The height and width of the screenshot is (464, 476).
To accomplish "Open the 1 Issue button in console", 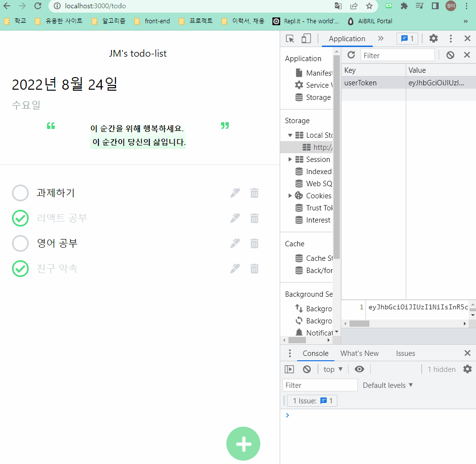I will [x=312, y=401].
